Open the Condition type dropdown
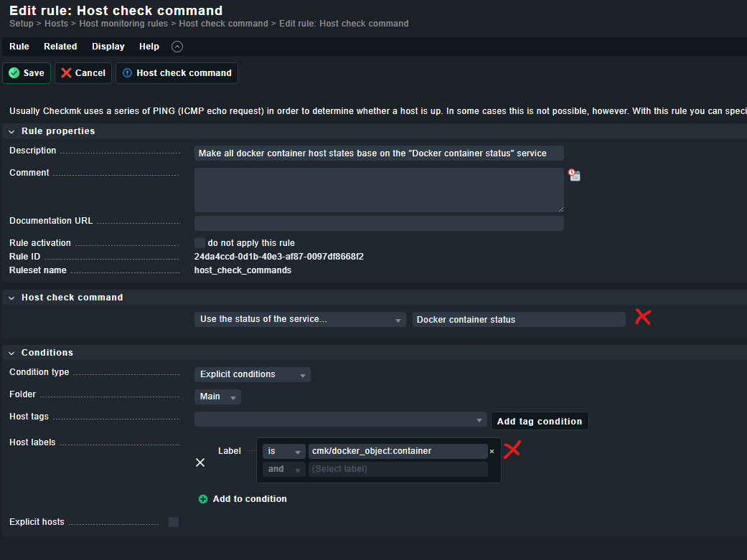Screen dimensions: 747x560 pyautogui.click(x=252, y=374)
